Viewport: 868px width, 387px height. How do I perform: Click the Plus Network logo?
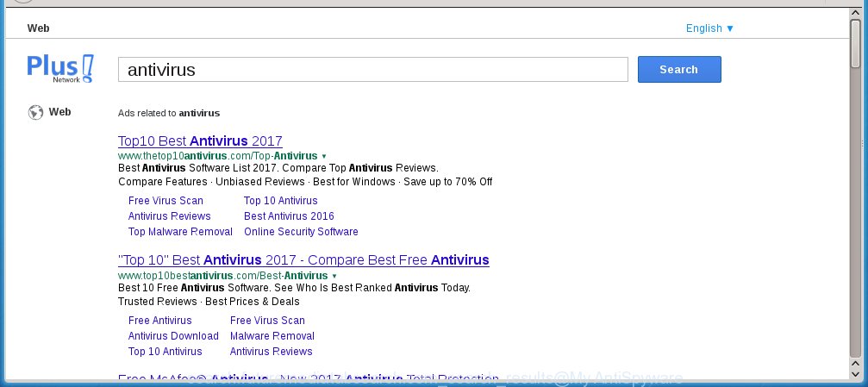coord(60,69)
